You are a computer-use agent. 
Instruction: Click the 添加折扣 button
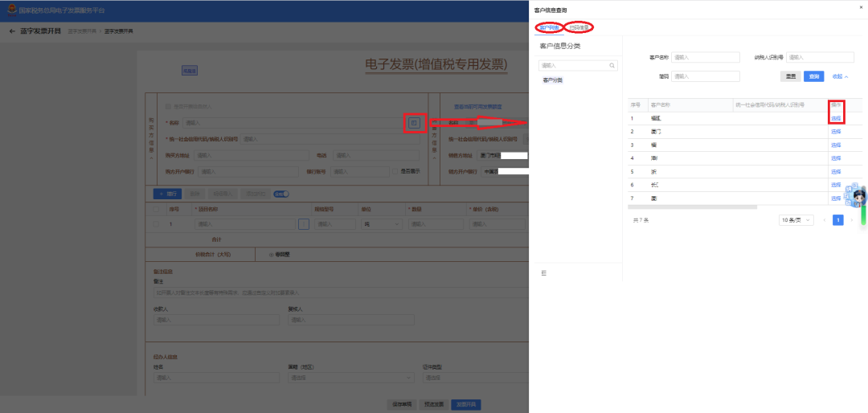coord(256,194)
